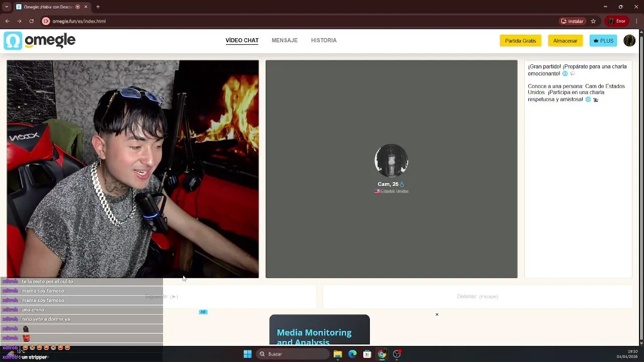Go back in browser history

pos(7,21)
